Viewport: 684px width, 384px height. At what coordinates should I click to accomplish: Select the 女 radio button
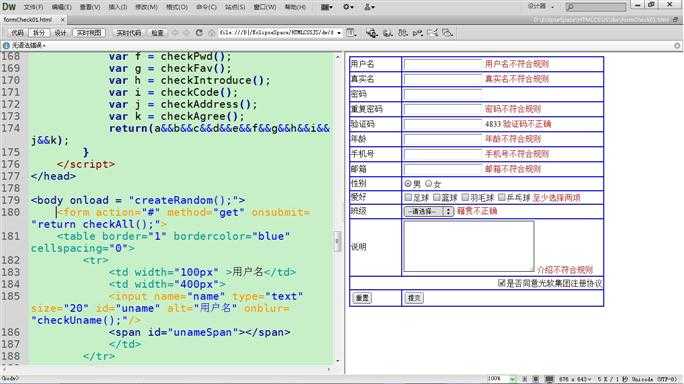(x=428, y=184)
